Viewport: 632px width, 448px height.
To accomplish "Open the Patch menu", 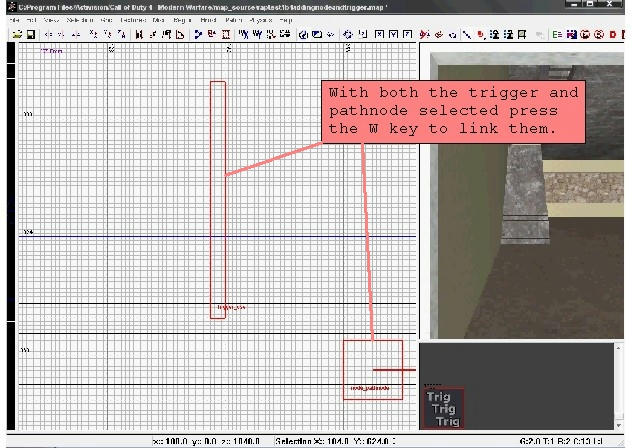I will coord(233,20).
